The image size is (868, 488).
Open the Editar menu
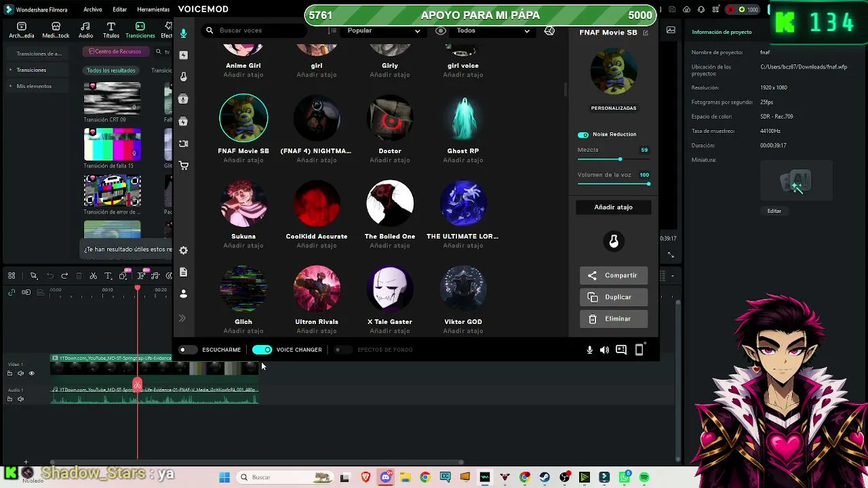120,9
